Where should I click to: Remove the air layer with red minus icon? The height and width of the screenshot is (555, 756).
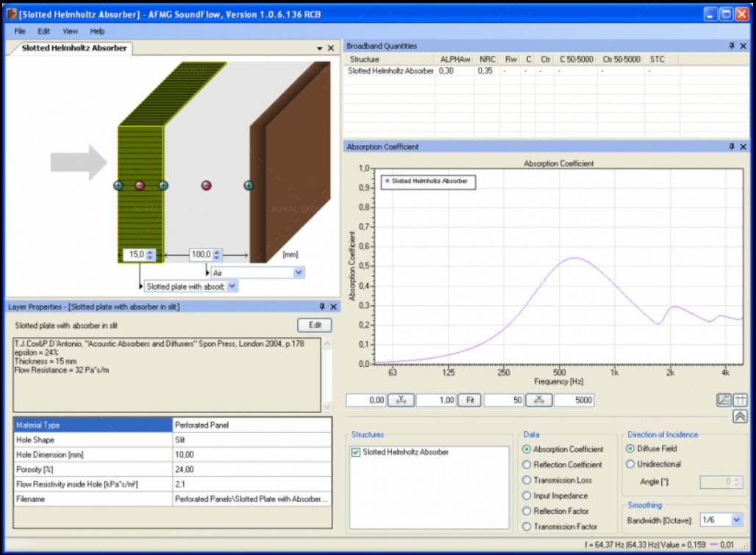(x=207, y=185)
